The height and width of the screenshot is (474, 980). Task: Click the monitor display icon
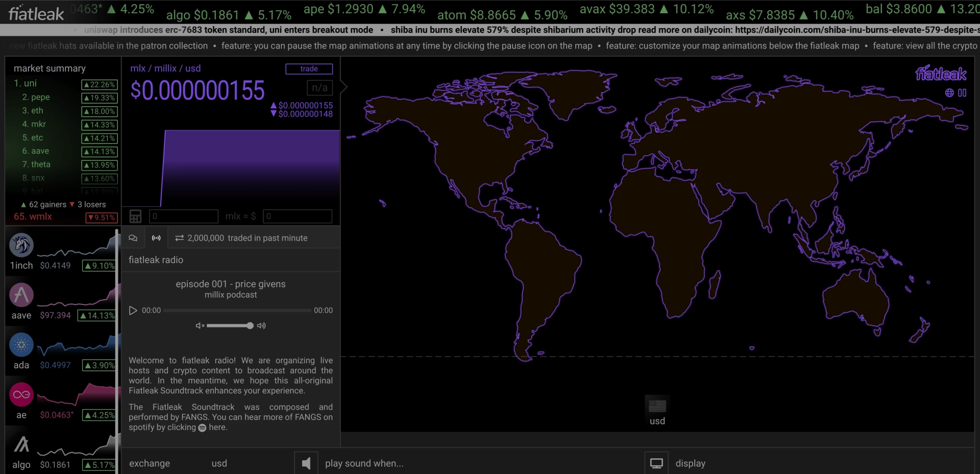pyautogui.click(x=656, y=463)
